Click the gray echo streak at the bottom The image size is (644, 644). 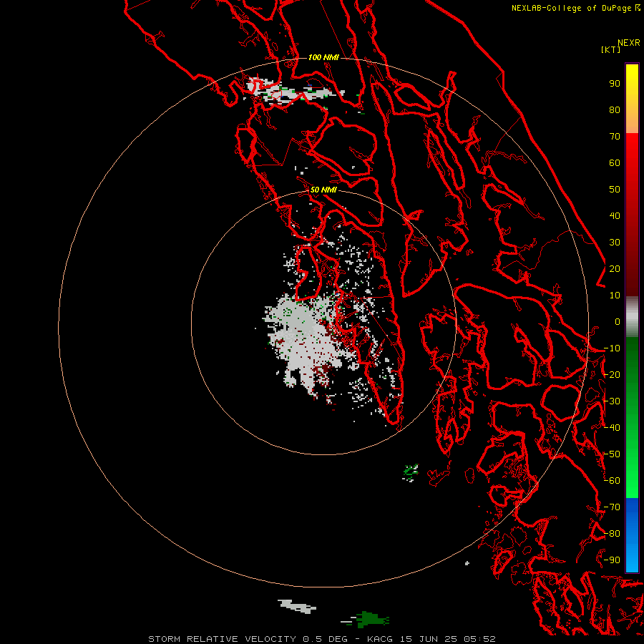[296, 606]
